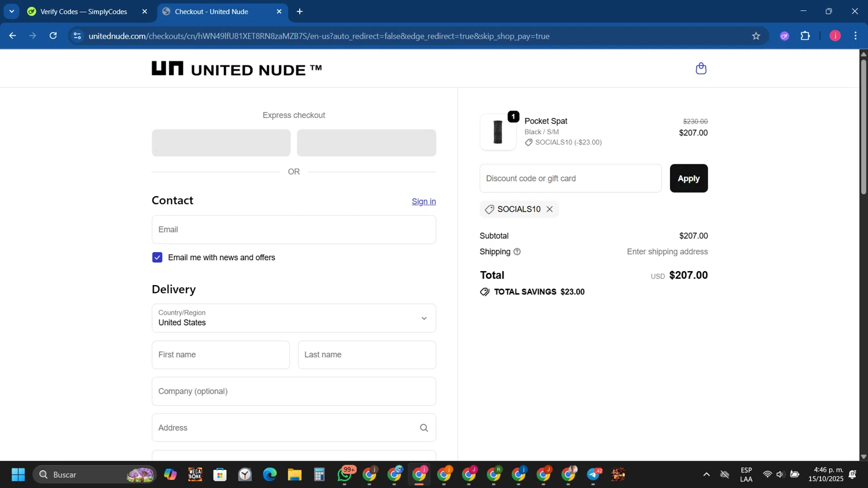
Task: Click the Company (optional) field
Action: 294,391
